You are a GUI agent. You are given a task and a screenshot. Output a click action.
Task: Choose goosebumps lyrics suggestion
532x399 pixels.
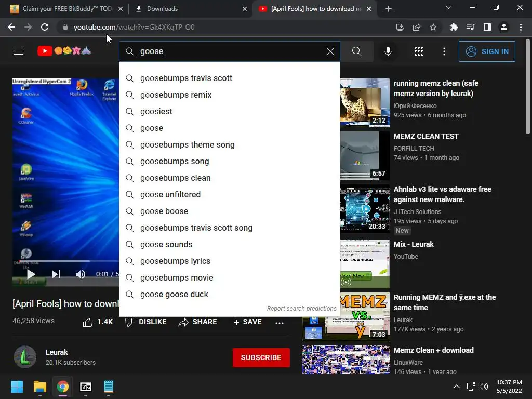pyautogui.click(x=230, y=261)
